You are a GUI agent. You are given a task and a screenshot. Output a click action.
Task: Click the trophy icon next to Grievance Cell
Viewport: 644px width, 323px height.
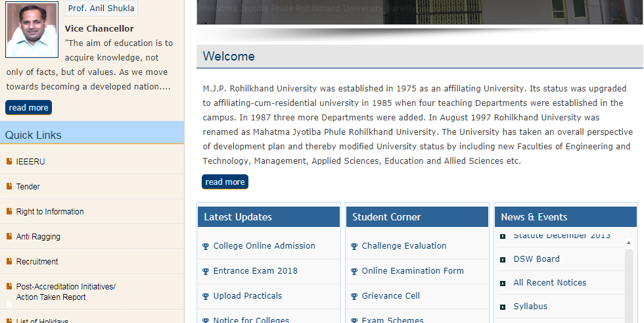[354, 296]
